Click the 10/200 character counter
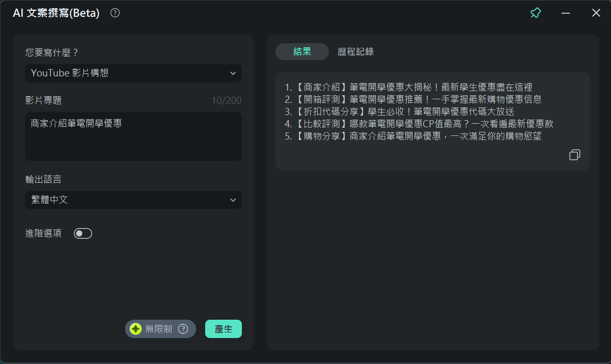 (227, 101)
